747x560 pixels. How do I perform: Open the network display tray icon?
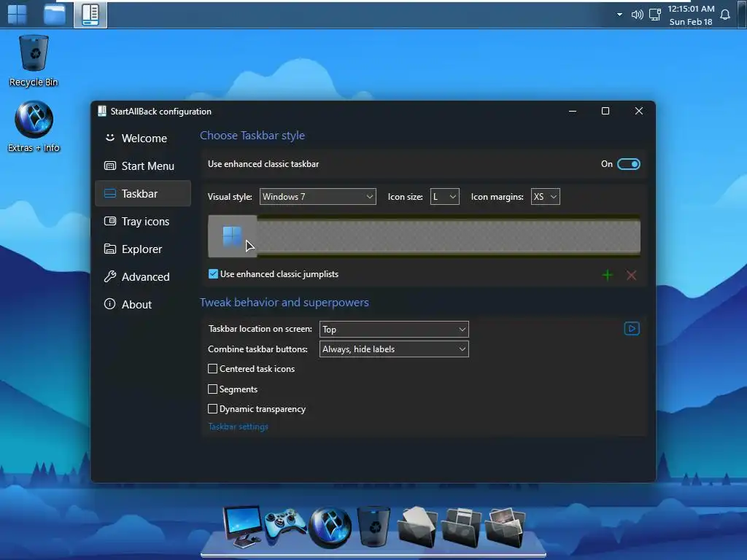point(656,15)
